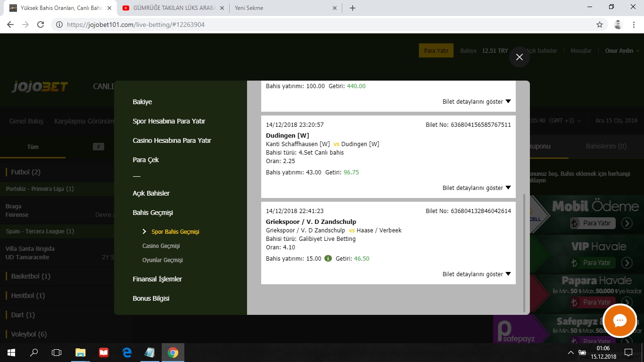Show ticket details for Griekspoor bet
Image resolution: width=644 pixels, height=362 pixels.
click(476, 274)
